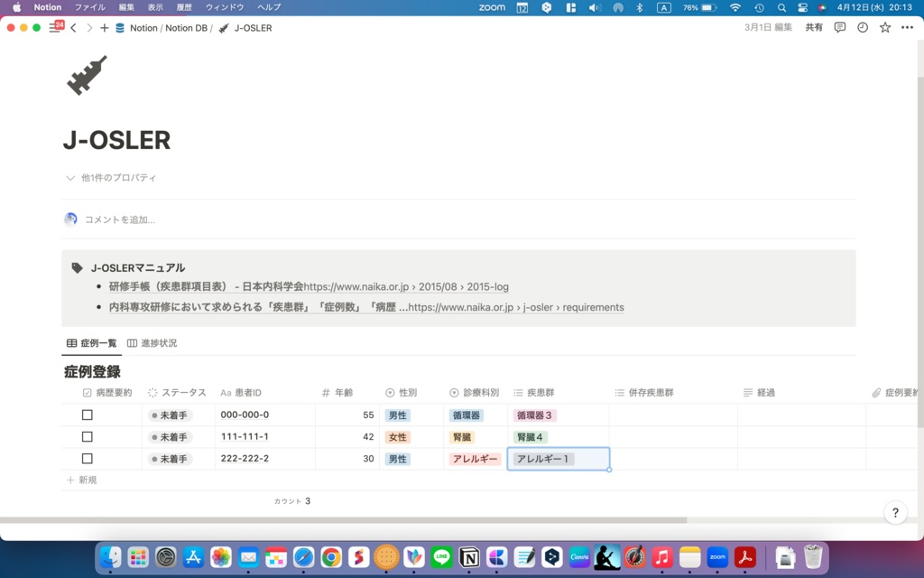This screenshot has height=578, width=924.
Task: Switch to 症例一覧 view tab
Action: click(x=91, y=343)
